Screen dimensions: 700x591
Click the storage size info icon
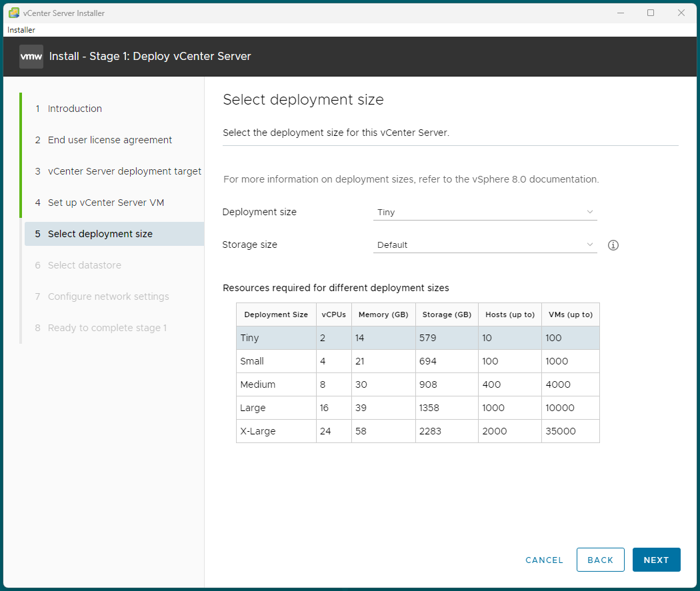coord(613,245)
